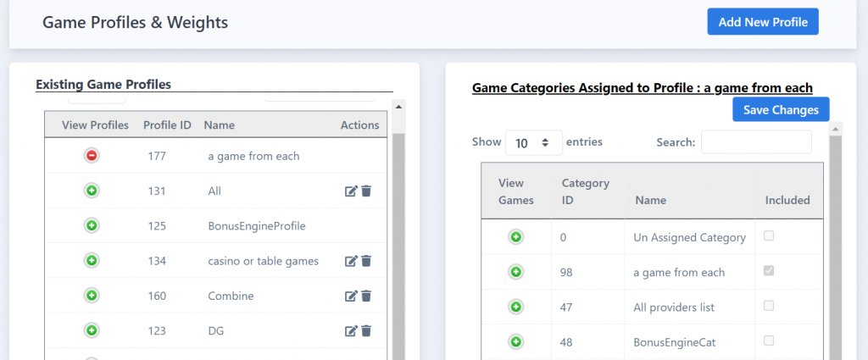Click edit icon for casino or table games
The width and height of the screenshot is (868, 360).
point(351,261)
